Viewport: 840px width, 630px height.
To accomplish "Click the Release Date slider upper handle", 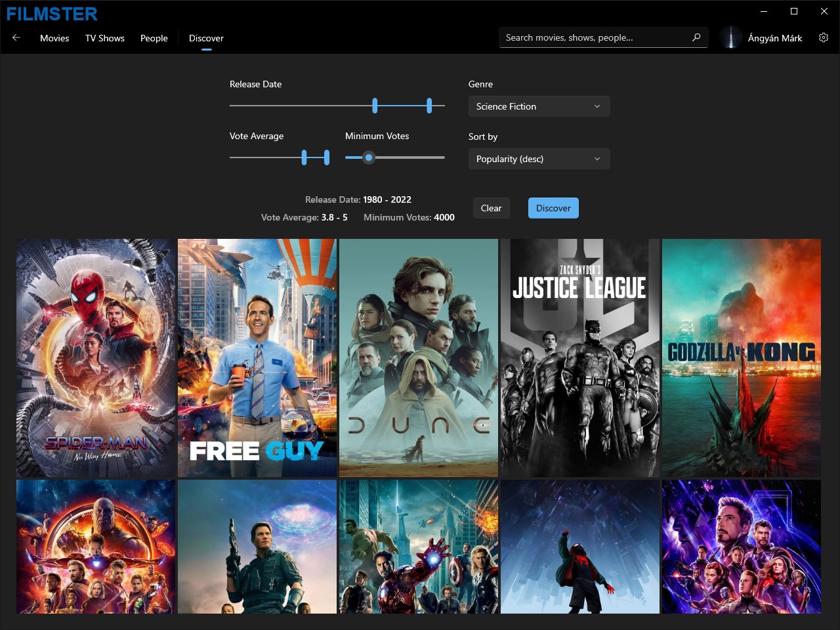I will tap(429, 105).
